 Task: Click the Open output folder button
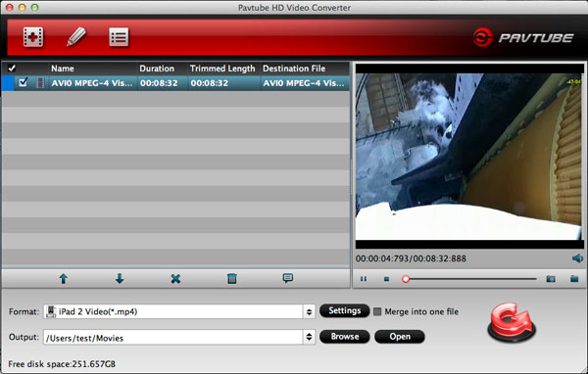tap(400, 337)
